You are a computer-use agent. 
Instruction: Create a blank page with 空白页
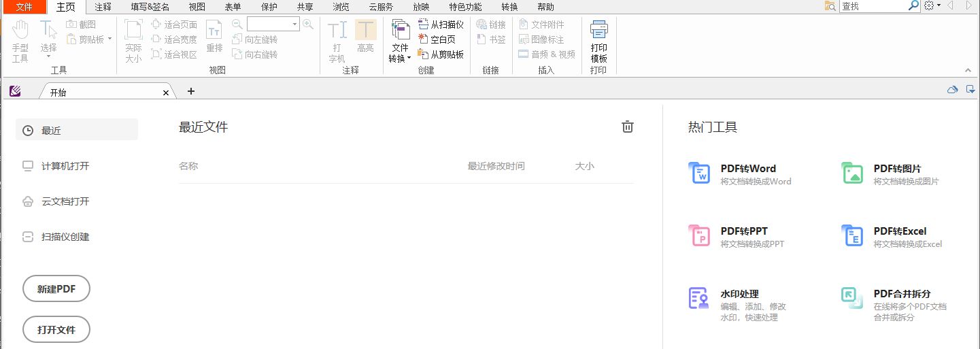[437, 39]
